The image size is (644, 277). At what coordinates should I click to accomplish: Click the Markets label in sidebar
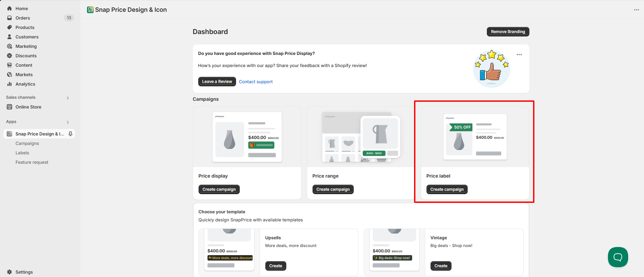(x=24, y=74)
